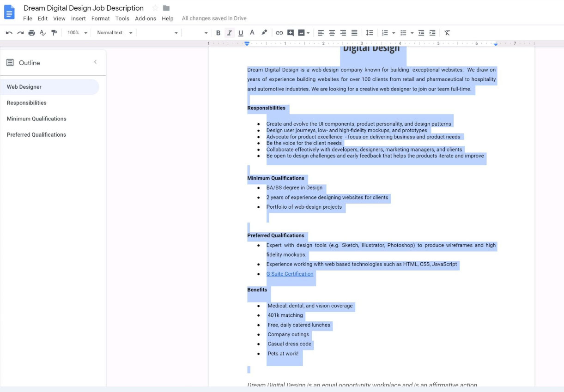Change the text color with the A icon
This screenshot has width=564, height=392.
click(252, 33)
